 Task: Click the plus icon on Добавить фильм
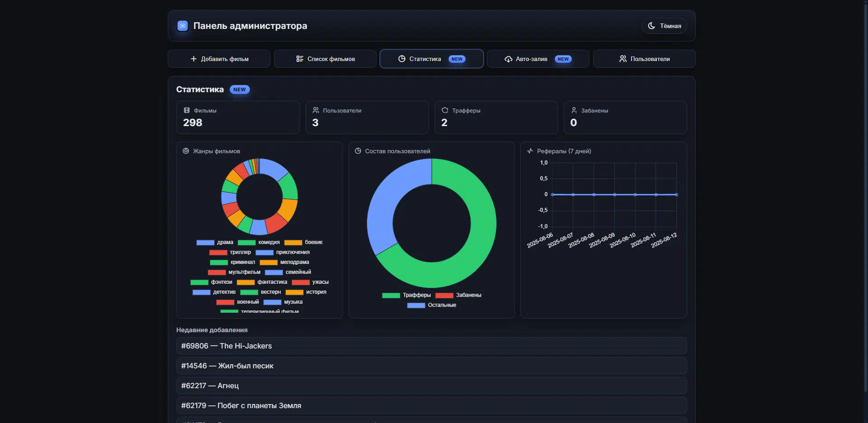pyautogui.click(x=193, y=59)
